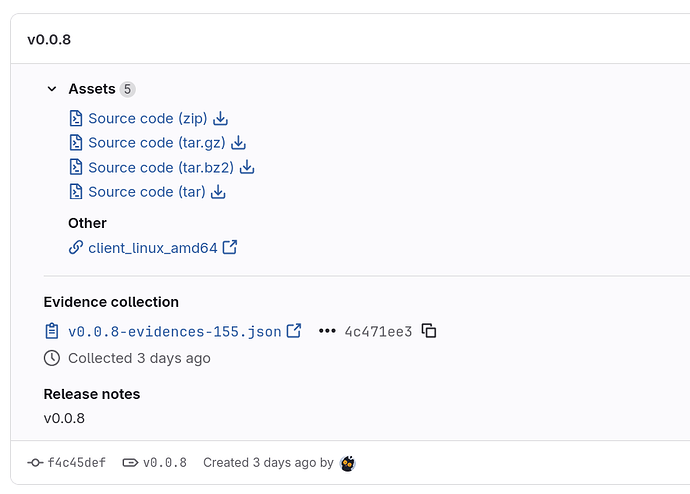Open client_linux_amd64 asset link
This screenshot has width=690, height=494.
[152, 247]
